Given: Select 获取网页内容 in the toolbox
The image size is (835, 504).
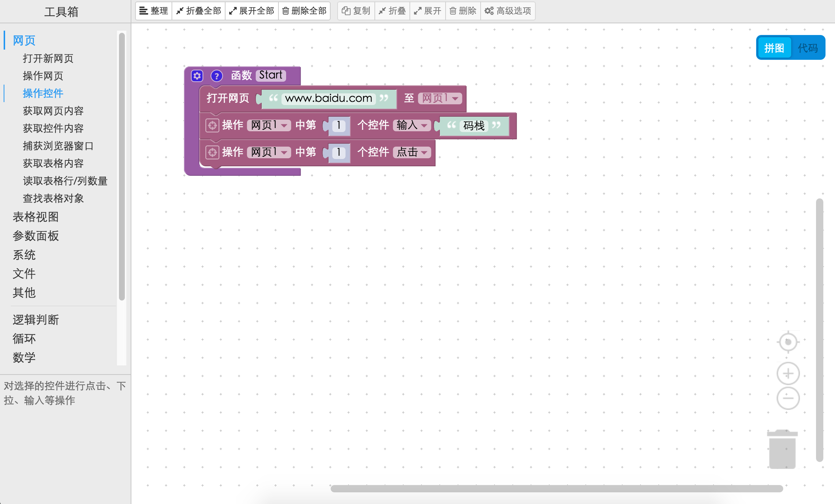Looking at the screenshot, I should click(x=53, y=111).
